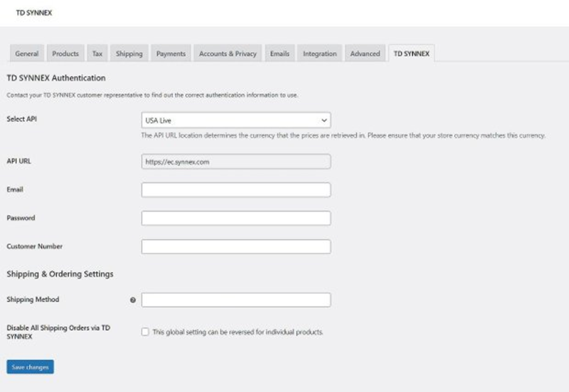This screenshot has width=569, height=392.
Task: Go to the Shipping tab
Action: coord(129,53)
